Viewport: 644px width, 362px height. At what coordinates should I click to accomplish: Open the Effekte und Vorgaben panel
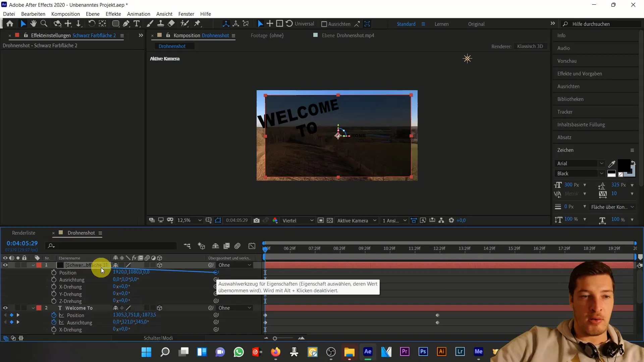[x=580, y=74]
